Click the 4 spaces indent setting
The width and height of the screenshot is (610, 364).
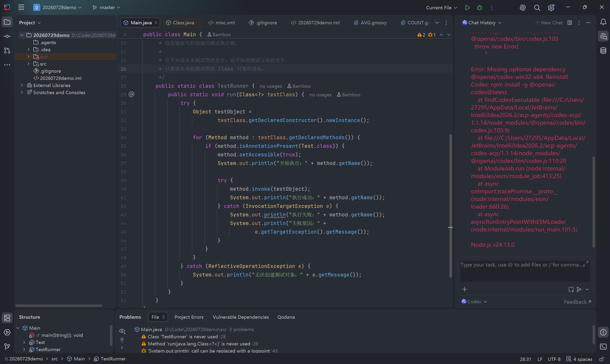click(x=579, y=359)
